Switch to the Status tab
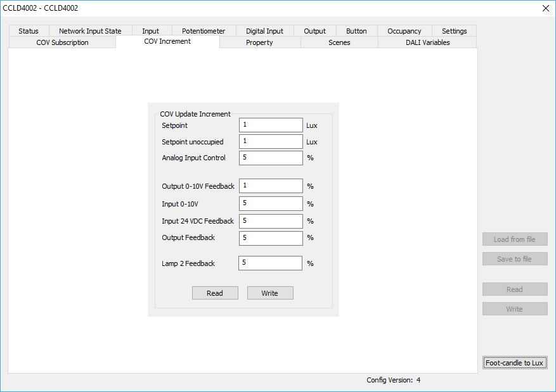556x392 pixels. coord(29,31)
